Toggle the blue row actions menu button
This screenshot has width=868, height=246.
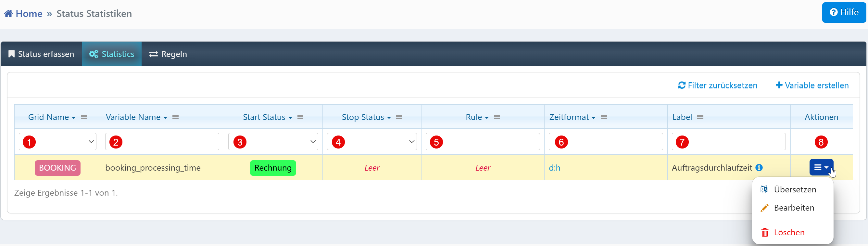click(x=821, y=167)
